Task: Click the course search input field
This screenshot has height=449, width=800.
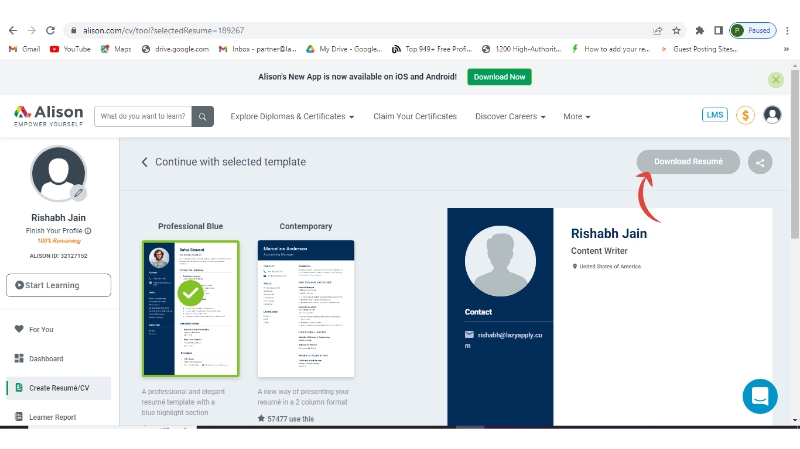Action: 143,116
